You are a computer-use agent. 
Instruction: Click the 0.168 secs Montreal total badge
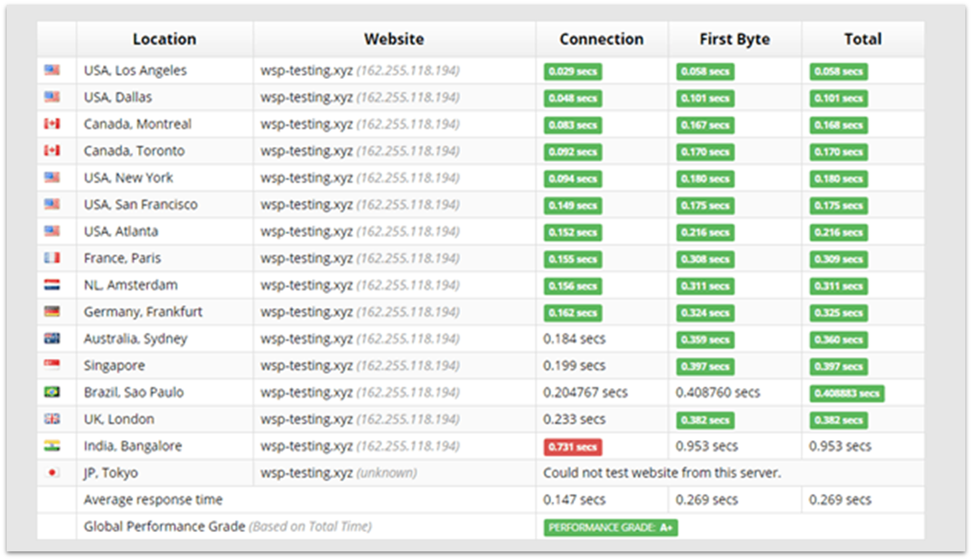pos(839,125)
